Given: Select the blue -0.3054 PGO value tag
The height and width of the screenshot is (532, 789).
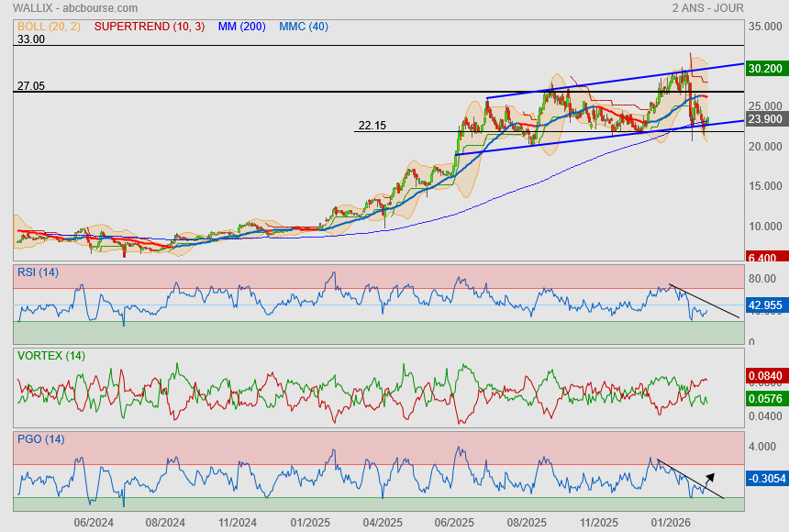Looking at the screenshot, I should coord(765,478).
